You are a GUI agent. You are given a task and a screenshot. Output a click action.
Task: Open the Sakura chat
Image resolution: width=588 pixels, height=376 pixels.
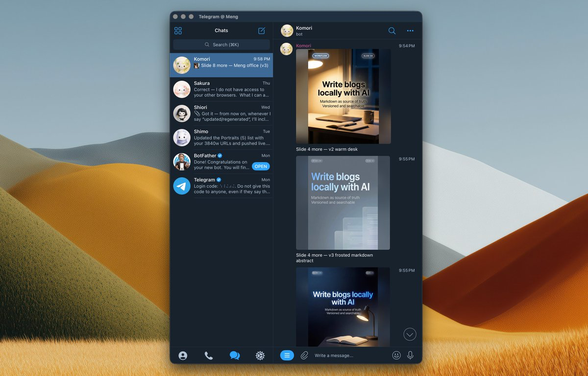click(221, 90)
